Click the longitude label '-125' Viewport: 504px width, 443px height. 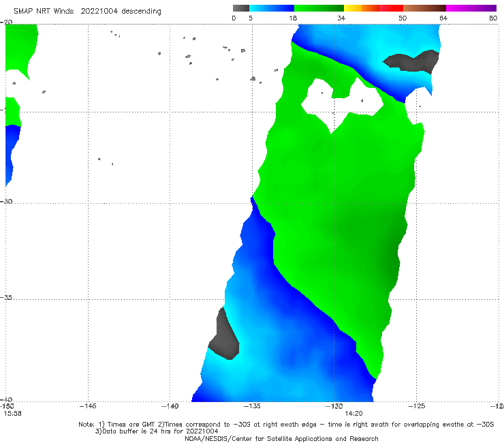tap(417, 406)
